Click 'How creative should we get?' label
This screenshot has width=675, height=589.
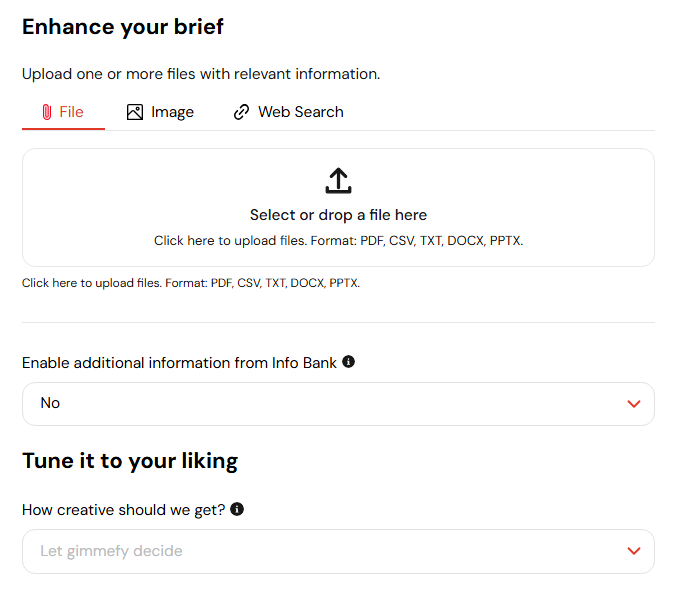coord(124,510)
